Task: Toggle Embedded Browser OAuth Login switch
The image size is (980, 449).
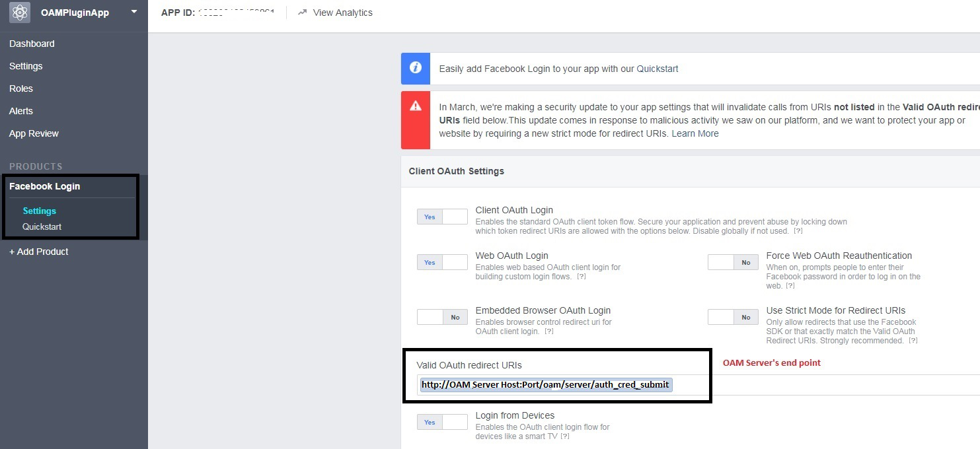Action: [442, 317]
